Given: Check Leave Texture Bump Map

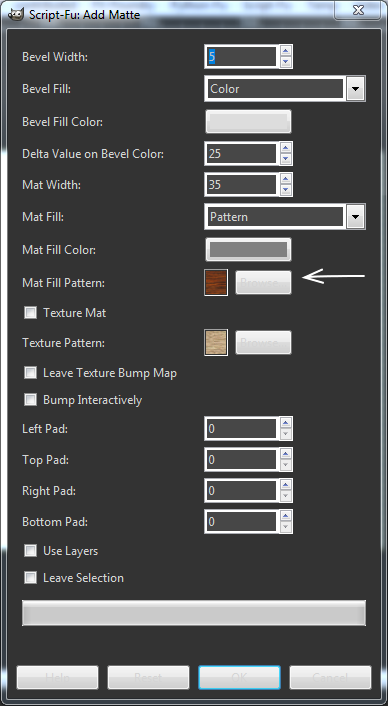Looking at the screenshot, I should [x=30, y=373].
